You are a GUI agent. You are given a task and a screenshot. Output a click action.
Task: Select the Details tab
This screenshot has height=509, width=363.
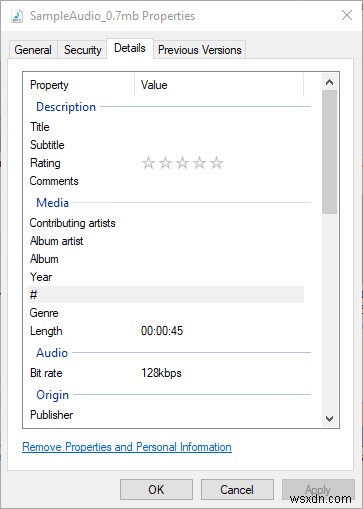pos(130,49)
